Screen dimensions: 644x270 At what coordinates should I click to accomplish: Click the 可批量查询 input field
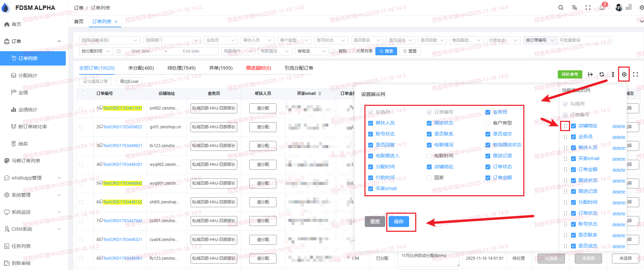[584, 40]
